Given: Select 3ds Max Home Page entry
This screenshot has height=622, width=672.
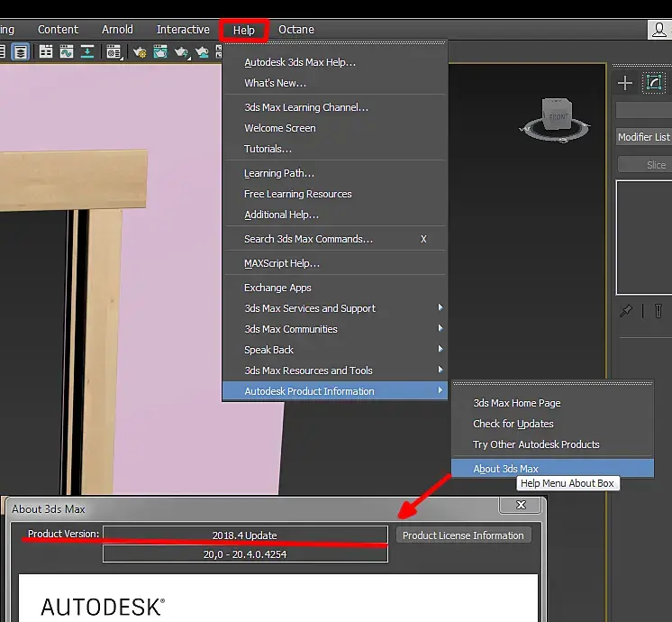Looking at the screenshot, I should pos(552,403).
